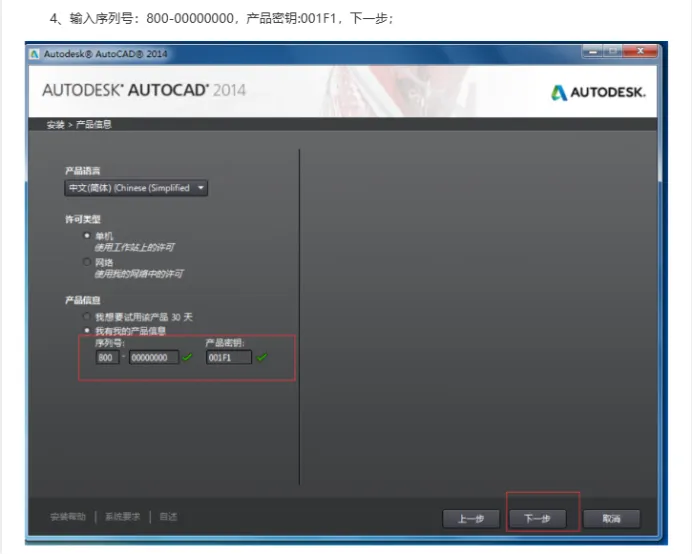Viewport: 692px width, 555px height.
Task: Click the step 4 instruction text above
Action: point(221,19)
